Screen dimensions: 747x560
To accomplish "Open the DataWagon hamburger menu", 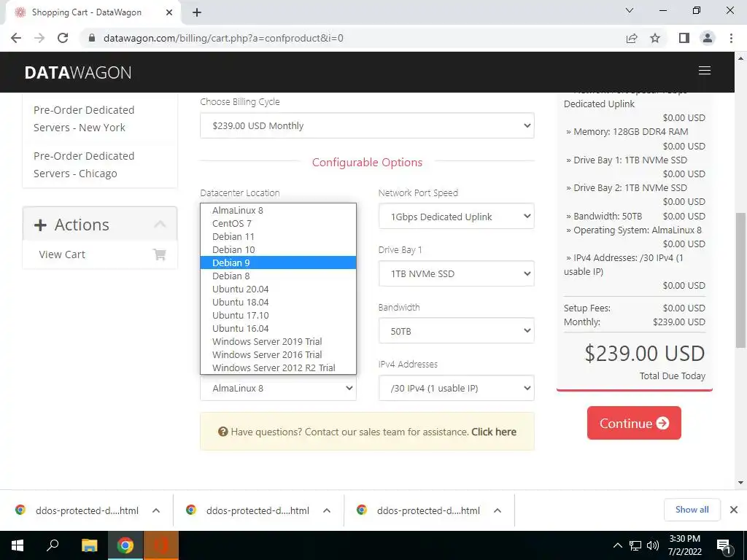I will point(705,71).
